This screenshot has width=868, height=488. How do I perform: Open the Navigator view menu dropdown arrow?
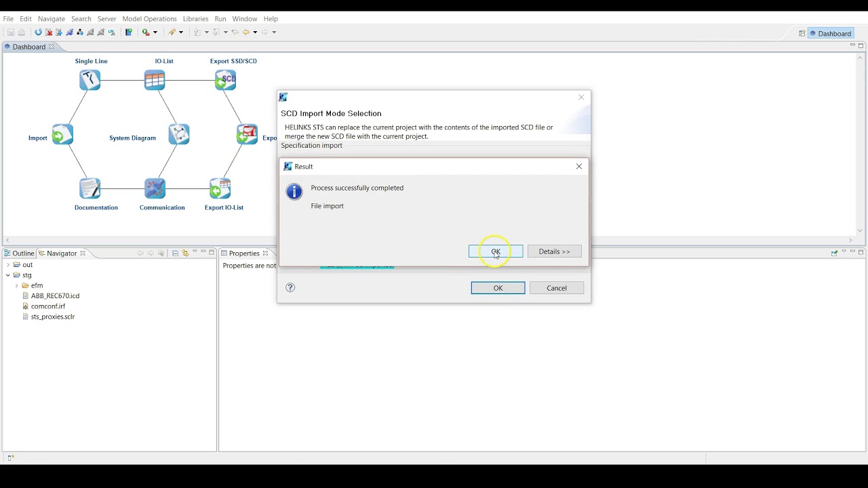tap(195, 252)
